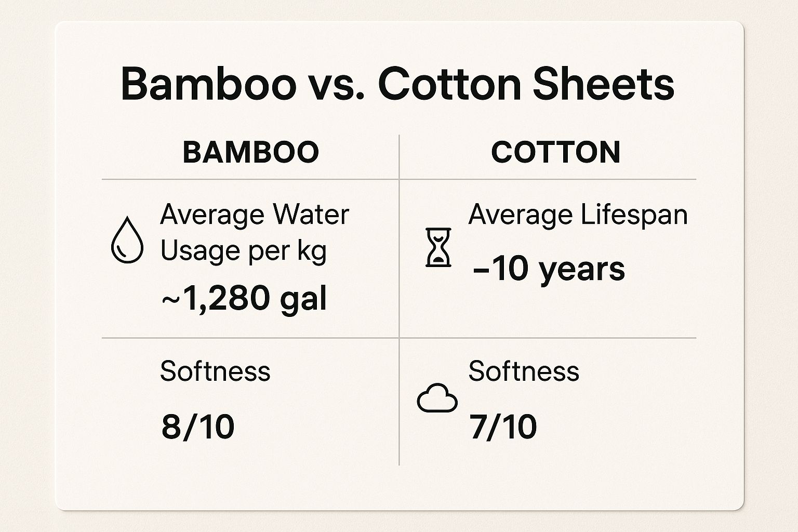Click the ~10 years value
This screenshot has width=798, height=532.
(549, 270)
